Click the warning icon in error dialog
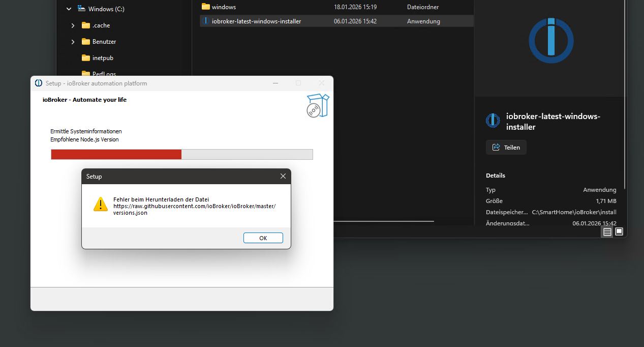 click(x=101, y=204)
